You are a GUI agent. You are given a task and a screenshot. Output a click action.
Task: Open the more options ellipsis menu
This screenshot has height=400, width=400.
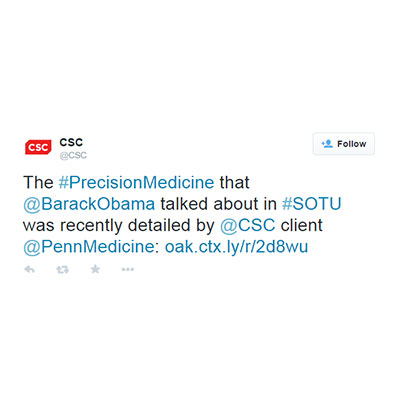128,269
